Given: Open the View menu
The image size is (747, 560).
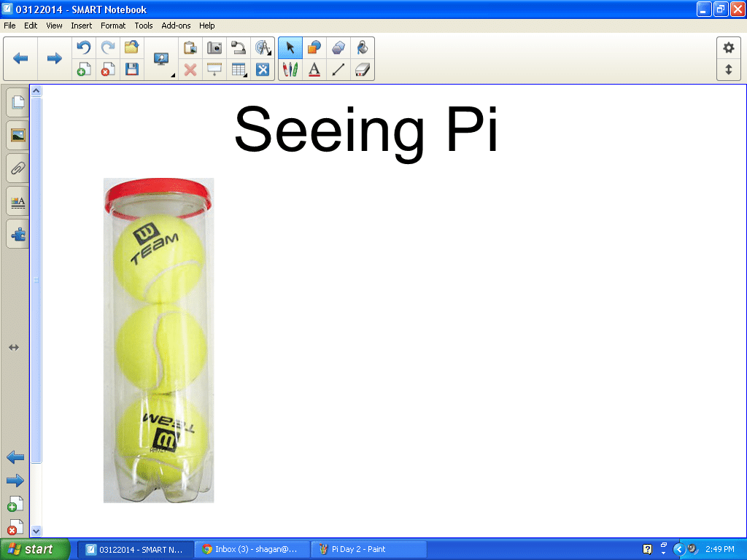Looking at the screenshot, I should tap(54, 26).
